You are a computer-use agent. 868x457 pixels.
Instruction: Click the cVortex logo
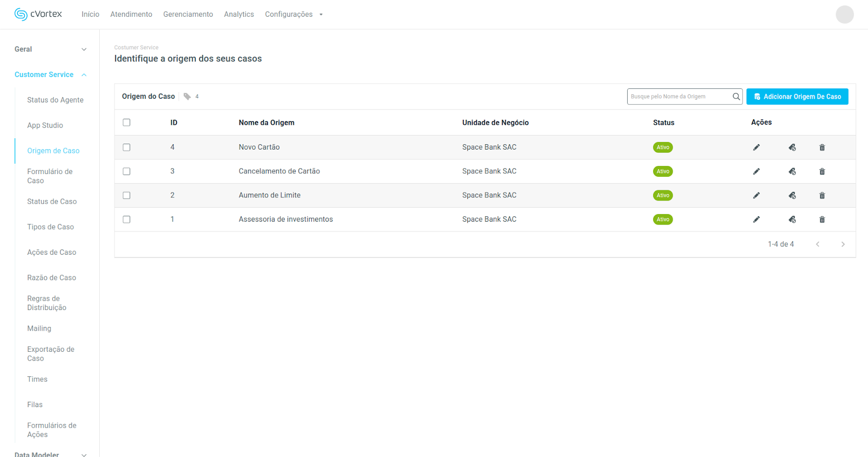(38, 14)
